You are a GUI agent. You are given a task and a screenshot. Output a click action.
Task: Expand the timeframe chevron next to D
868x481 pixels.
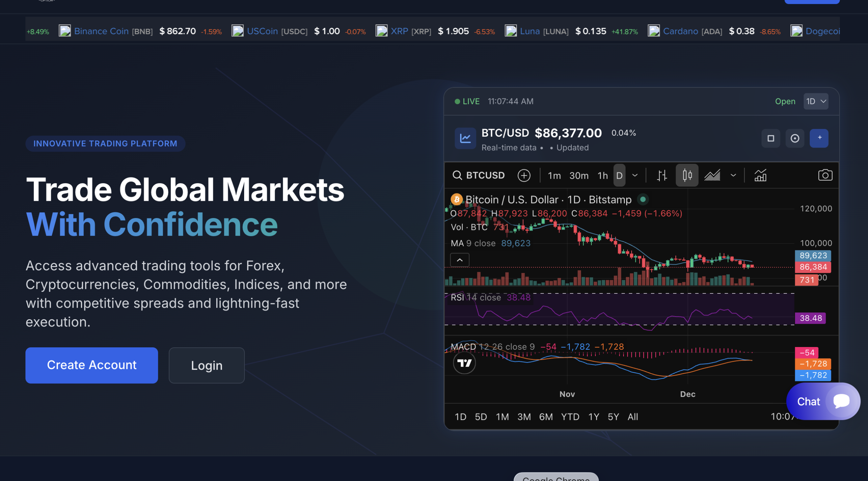pos(635,175)
